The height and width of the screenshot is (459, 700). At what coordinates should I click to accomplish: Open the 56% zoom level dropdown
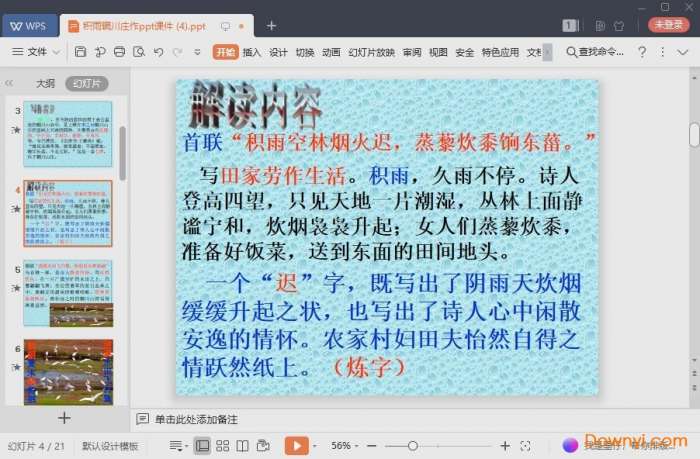344,446
